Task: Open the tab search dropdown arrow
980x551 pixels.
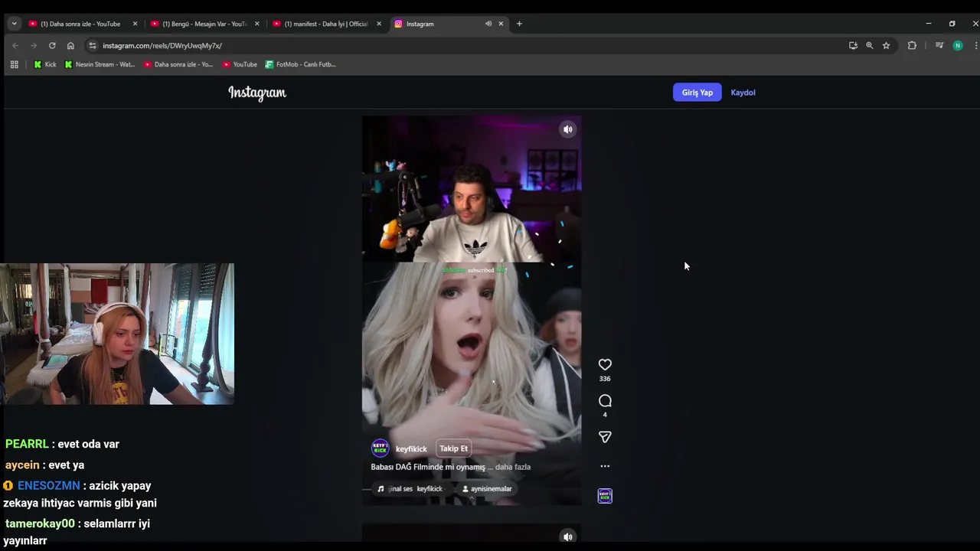Action: (x=14, y=24)
